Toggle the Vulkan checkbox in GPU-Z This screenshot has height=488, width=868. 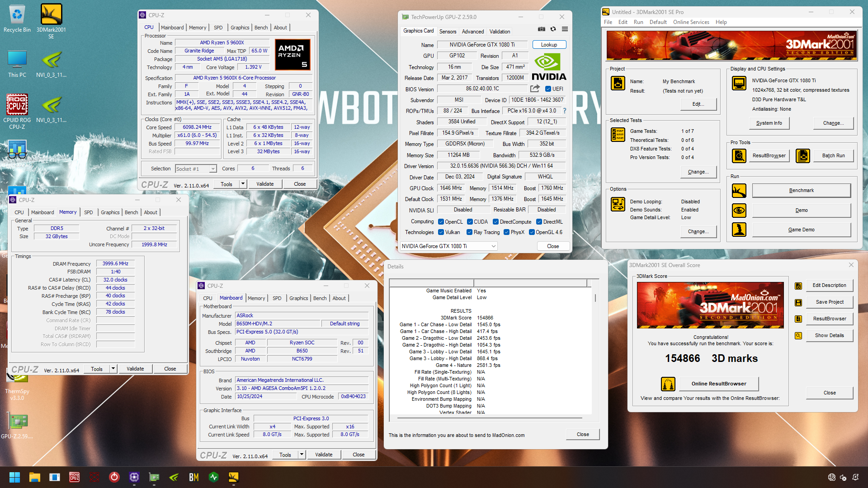click(441, 232)
